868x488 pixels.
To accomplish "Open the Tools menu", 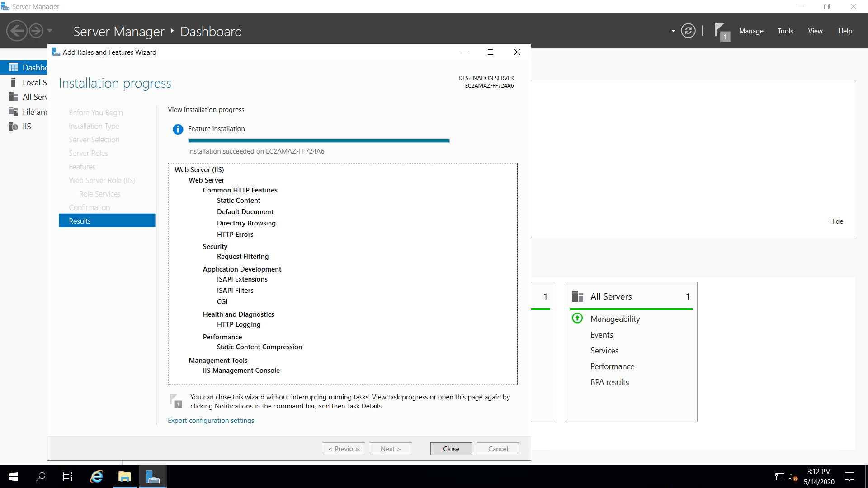I will (785, 31).
